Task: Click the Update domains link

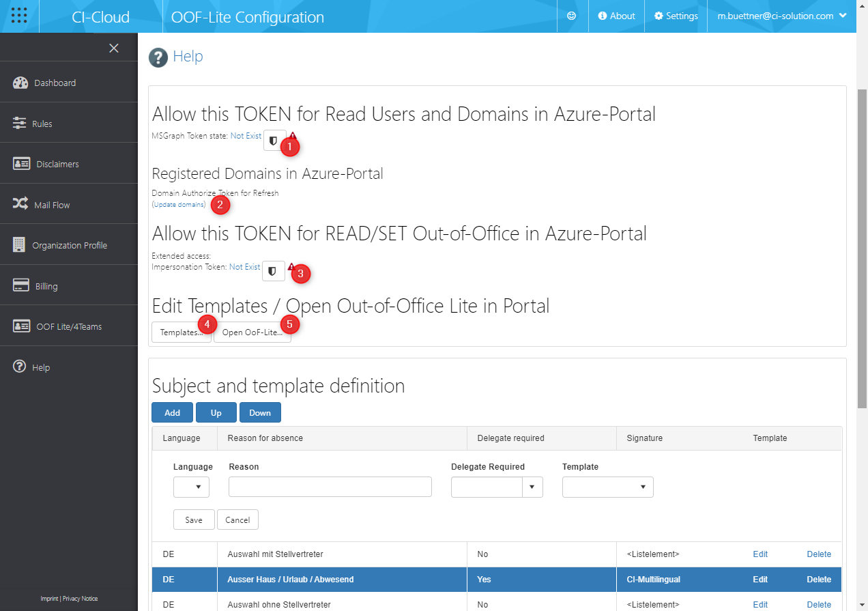Action: (179, 205)
